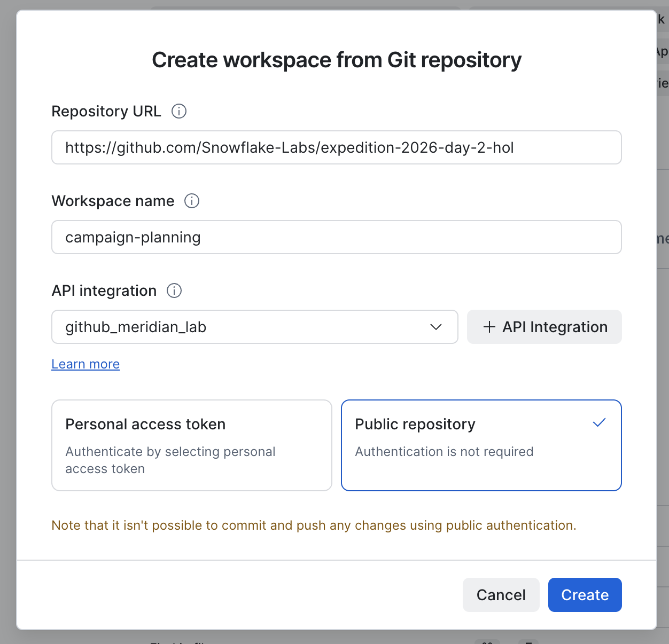Click the + API Integration button
The height and width of the screenshot is (644, 669).
[x=544, y=327]
